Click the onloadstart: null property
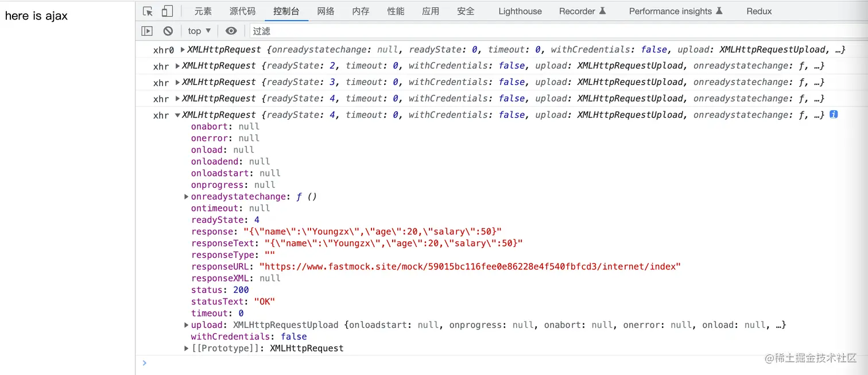The image size is (868, 375). coord(236,173)
